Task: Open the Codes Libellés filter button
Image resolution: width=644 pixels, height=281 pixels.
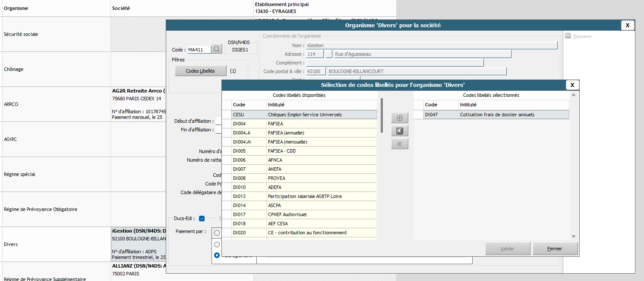Action: (x=200, y=71)
